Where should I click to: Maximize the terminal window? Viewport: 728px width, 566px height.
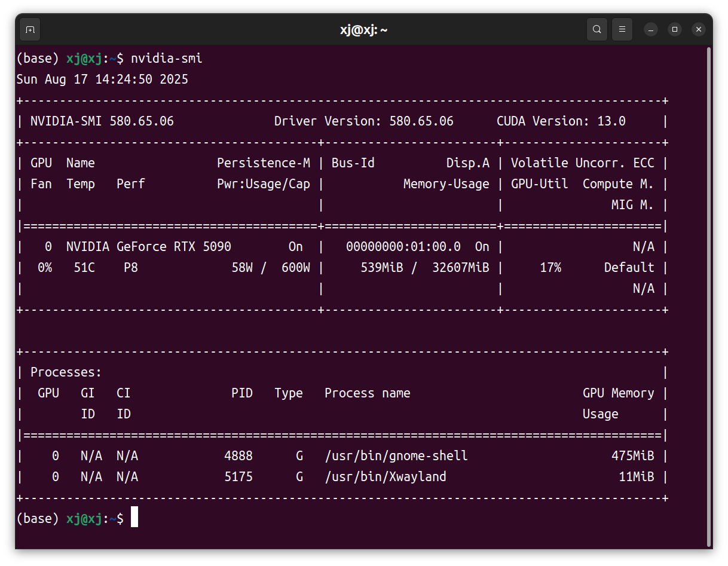675,29
